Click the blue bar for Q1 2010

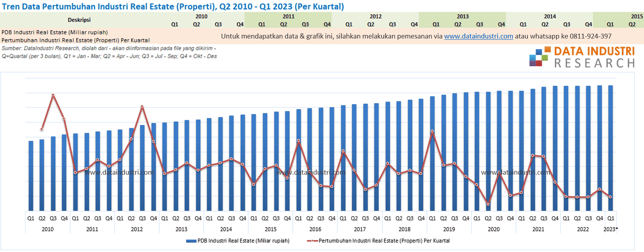[31, 177]
